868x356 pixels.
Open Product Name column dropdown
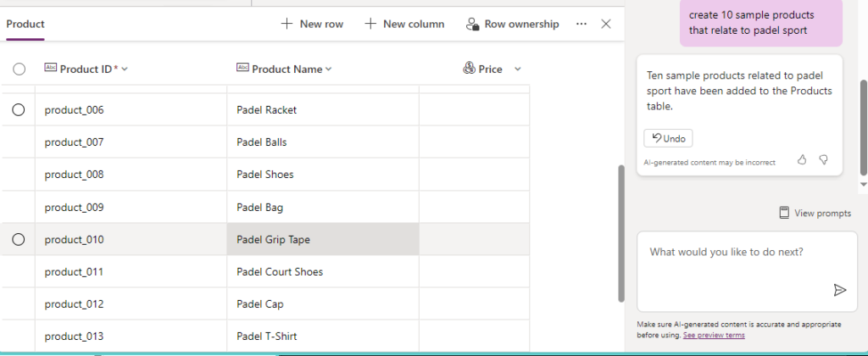(328, 69)
